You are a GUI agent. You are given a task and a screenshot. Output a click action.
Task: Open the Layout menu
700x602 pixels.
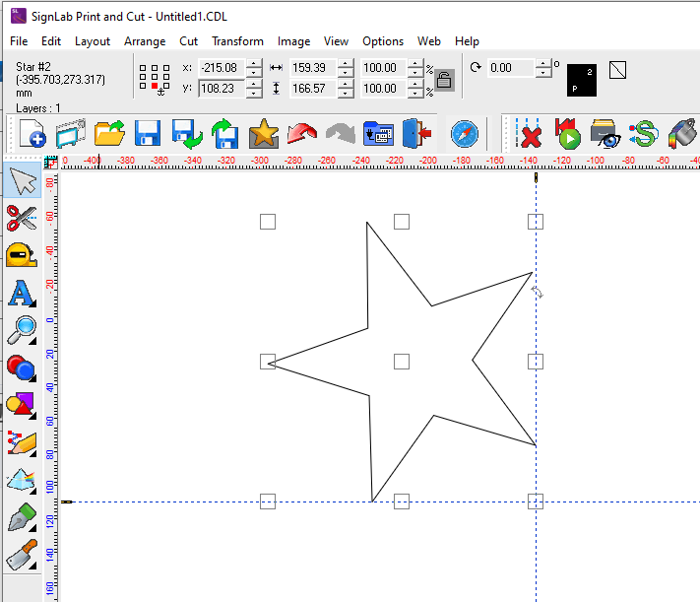[x=93, y=41]
